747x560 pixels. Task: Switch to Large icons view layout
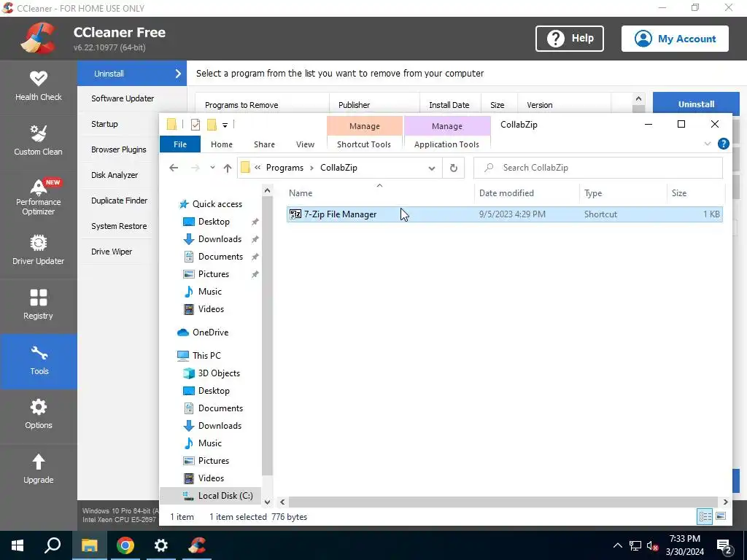[721, 517]
